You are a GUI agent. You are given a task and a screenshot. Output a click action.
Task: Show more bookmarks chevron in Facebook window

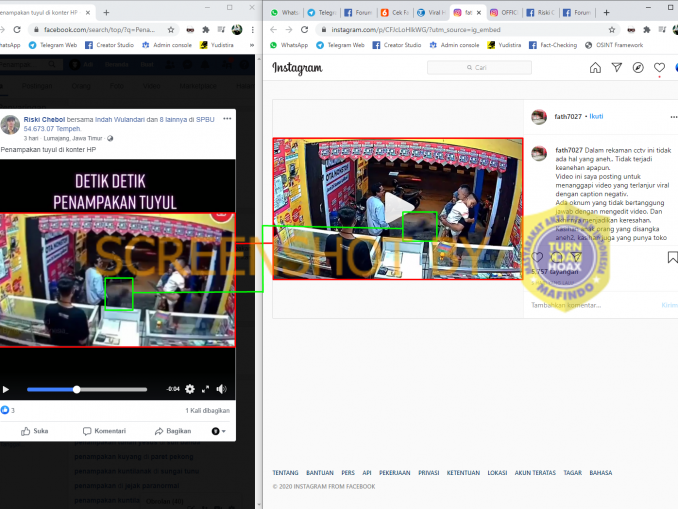coord(252,45)
